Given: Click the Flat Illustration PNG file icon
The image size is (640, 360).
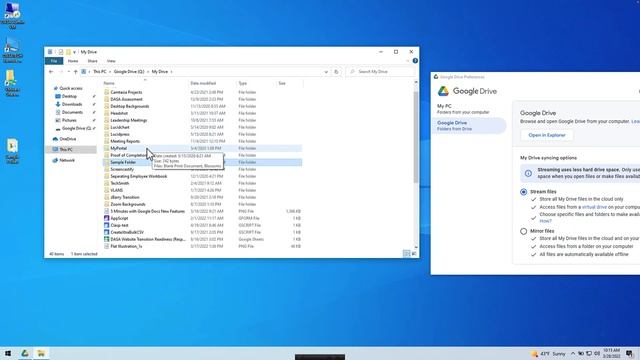Looking at the screenshot, I should tap(107, 247).
